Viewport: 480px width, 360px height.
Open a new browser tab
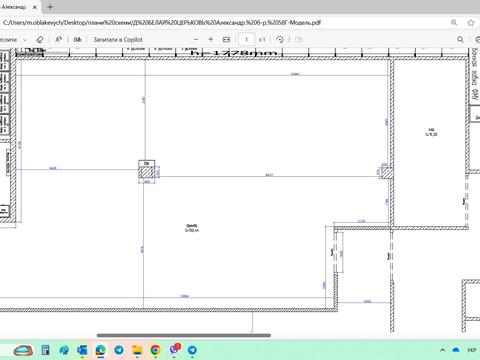[50, 7]
